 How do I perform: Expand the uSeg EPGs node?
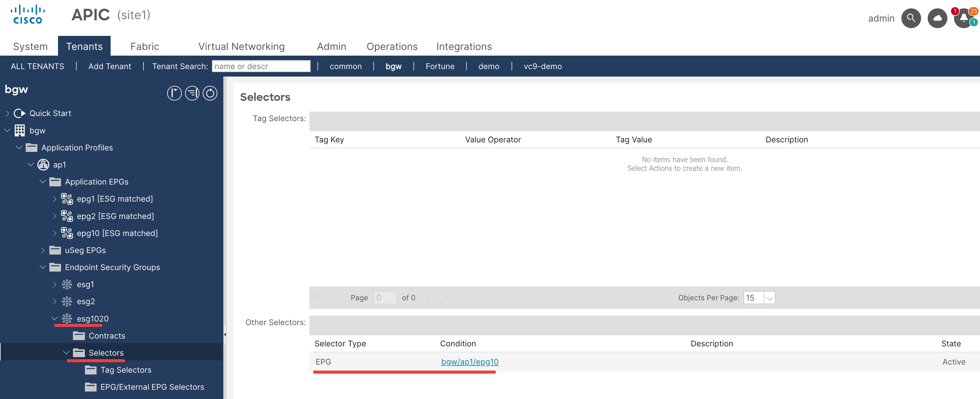click(43, 250)
